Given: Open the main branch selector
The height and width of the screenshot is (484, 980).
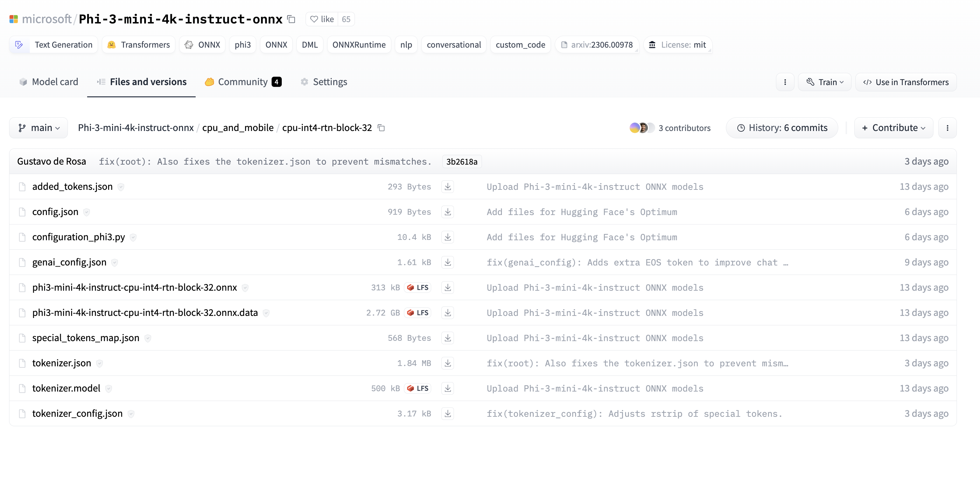Looking at the screenshot, I should (x=39, y=128).
